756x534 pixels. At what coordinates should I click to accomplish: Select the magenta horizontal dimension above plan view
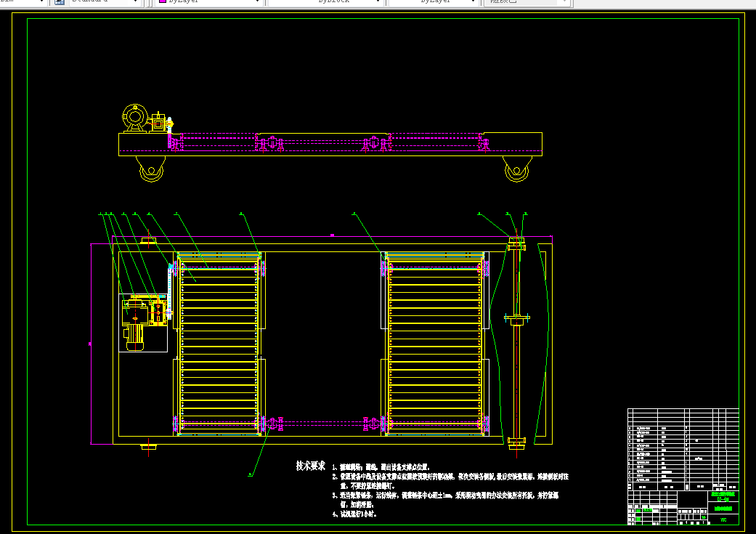pos(332,236)
